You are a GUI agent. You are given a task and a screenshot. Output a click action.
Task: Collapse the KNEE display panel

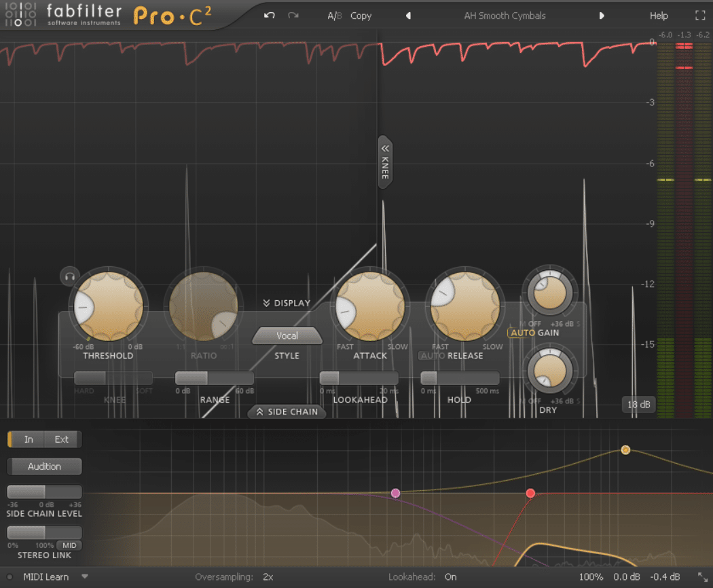[x=385, y=162]
